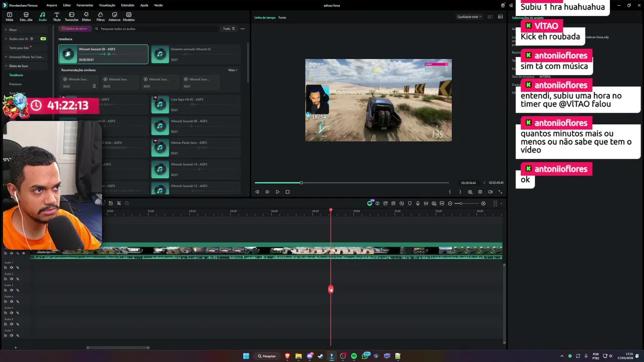Click the Centro de ativos button

pyautogui.click(x=74, y=29)
